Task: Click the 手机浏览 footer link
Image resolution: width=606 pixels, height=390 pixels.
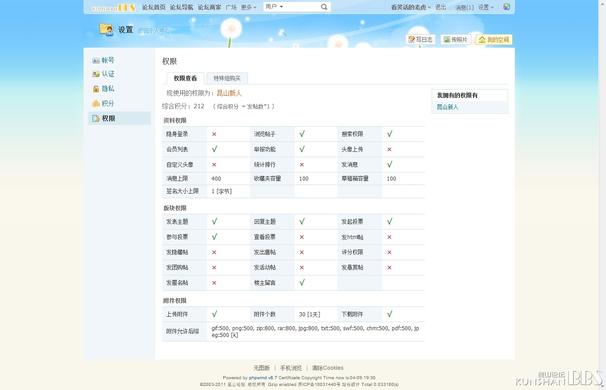Action: [x=291, y=368]
